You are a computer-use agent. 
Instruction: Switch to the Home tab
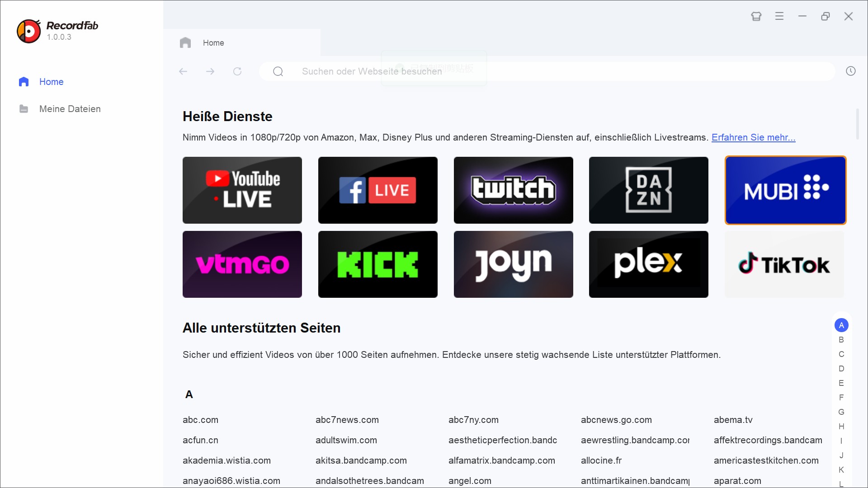tap(242, 42)
